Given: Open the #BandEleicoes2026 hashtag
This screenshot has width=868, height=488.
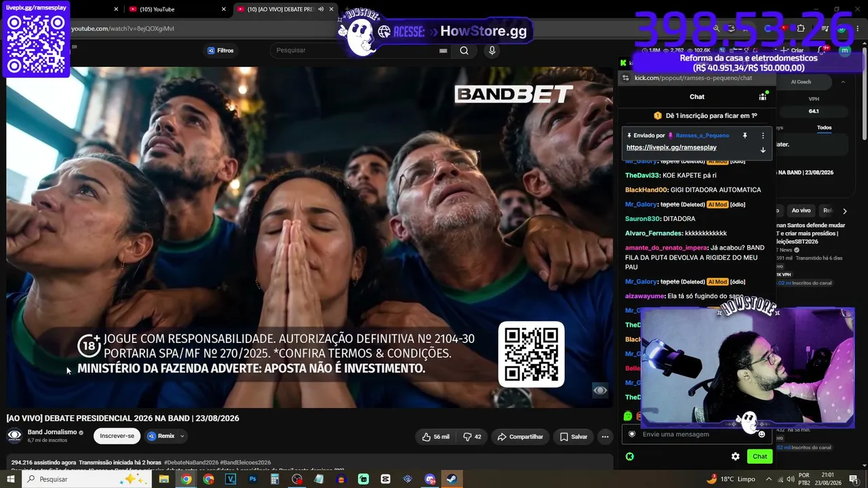Looking at the screenshot, I should click(245, 462).
